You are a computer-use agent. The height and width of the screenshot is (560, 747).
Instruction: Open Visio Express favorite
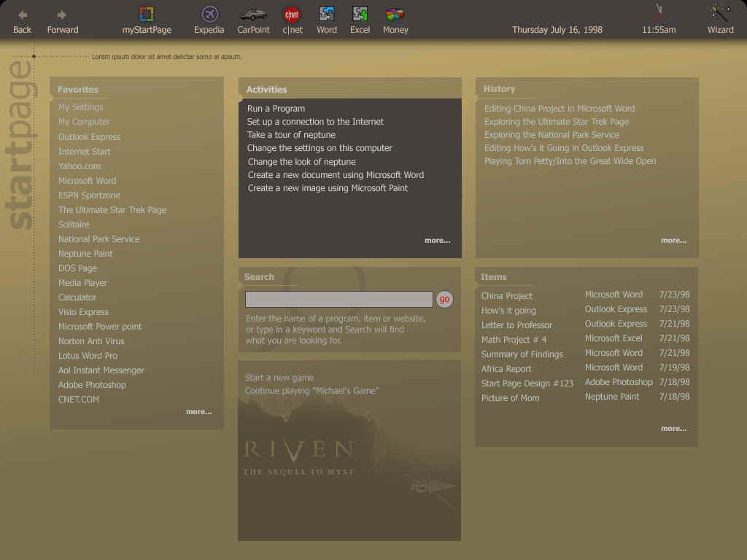83,312
